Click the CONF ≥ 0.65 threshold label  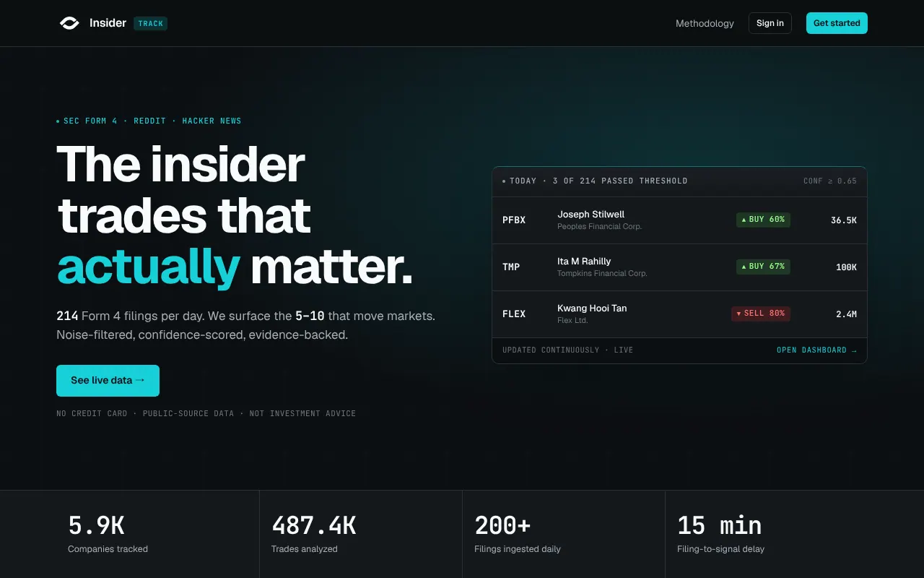pyautogui.click(x=830, y=181)
